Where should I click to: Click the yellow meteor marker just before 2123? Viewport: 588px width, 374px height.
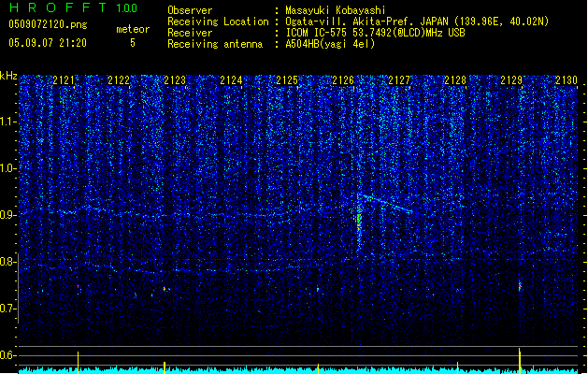pos(165,367)
